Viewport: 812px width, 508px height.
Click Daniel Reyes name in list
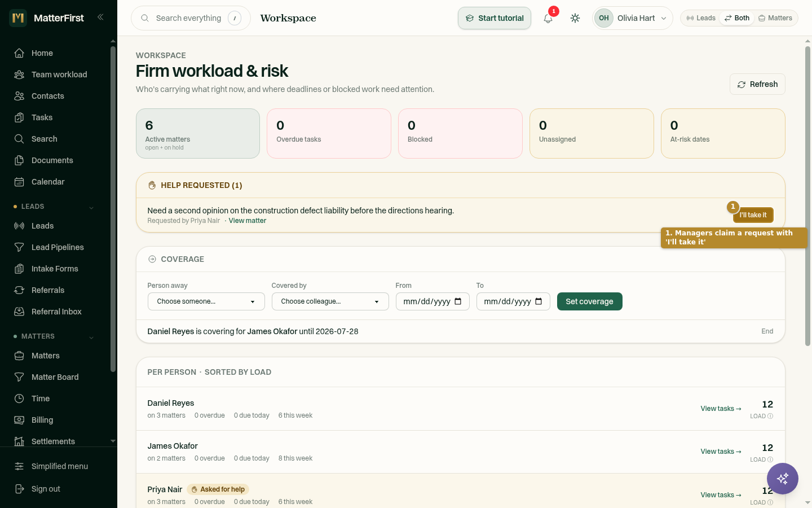click(x=171, y=403)
